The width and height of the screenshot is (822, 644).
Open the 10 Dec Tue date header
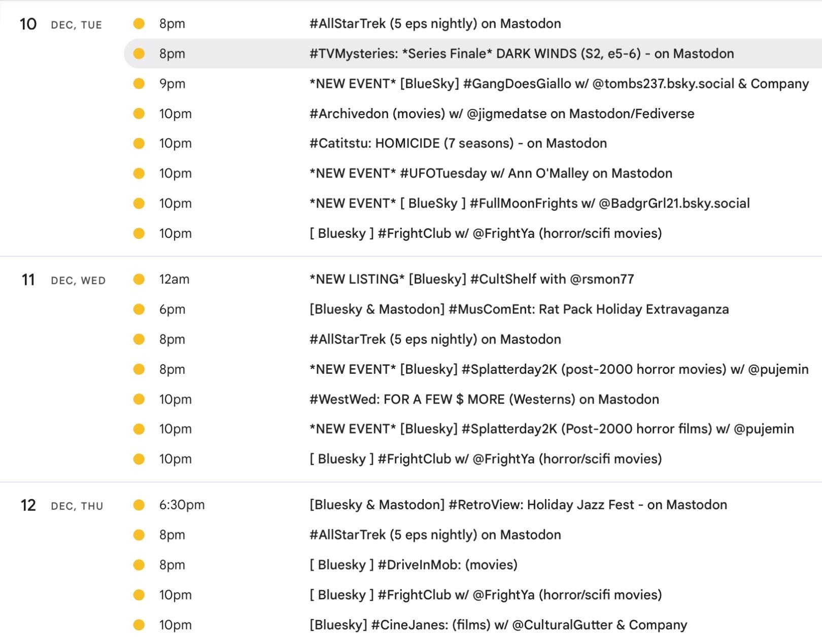coord(60,24)
